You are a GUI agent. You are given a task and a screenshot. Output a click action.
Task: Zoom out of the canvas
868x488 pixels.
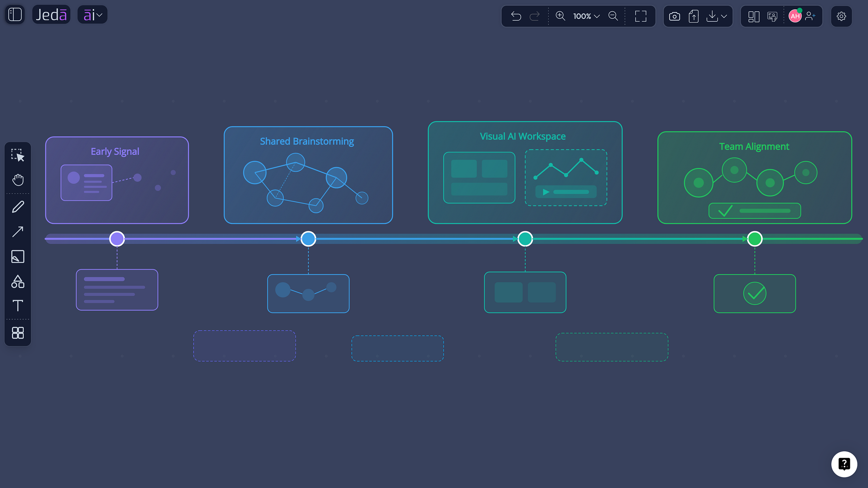click(x=613, y=16)
